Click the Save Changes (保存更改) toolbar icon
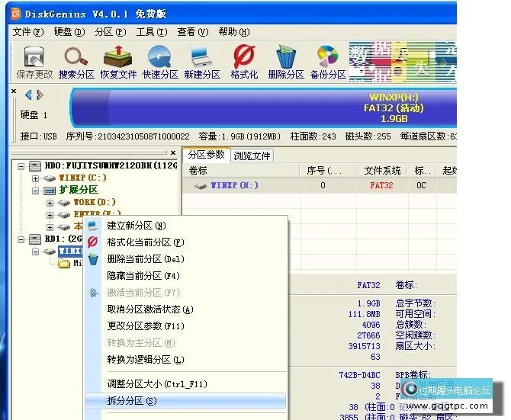Image resolution: width=511 pixels, height=420 pixels. [34, 57]
